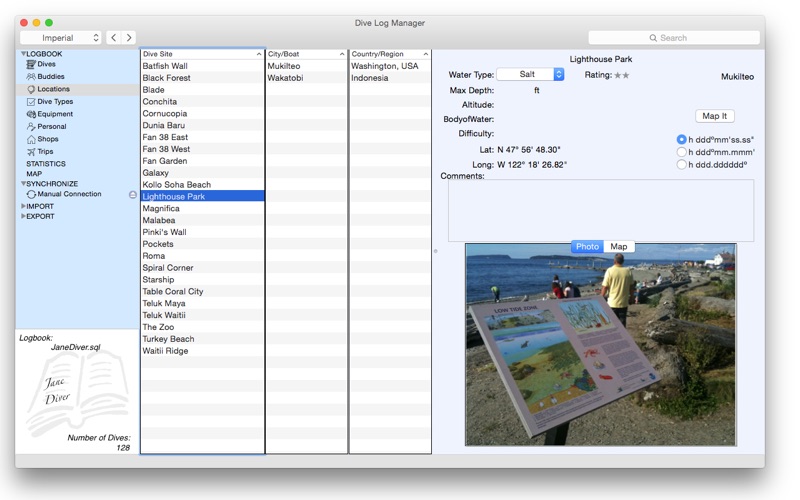Open the Shops house icon
Screen dimensions: 800x500
click(x=31, y=139)
